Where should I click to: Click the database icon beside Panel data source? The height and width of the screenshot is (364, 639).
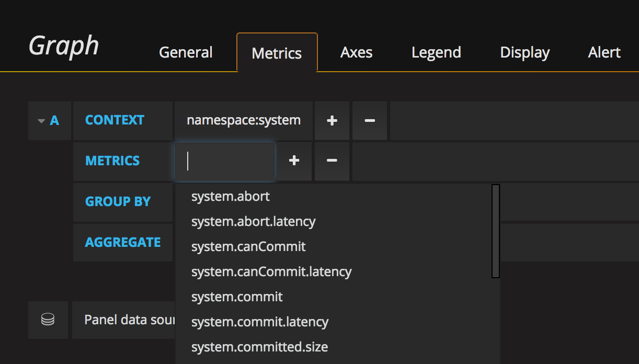tap(48, 320)
